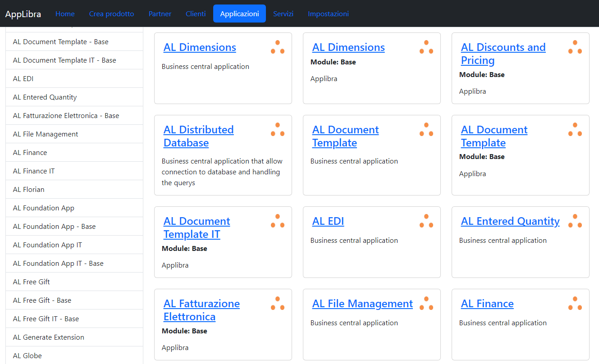Switch to the Servizi navigation item
Image resolution: width=599 pixels, height=364 pixels.
pyautogui.click(x=283, y=14)
